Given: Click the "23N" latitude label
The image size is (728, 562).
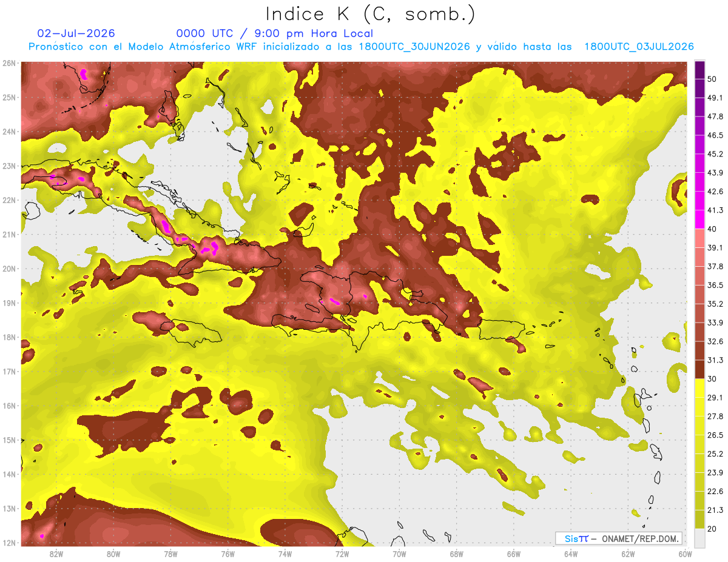Looking at the screenshot, I should click(9, 166).
